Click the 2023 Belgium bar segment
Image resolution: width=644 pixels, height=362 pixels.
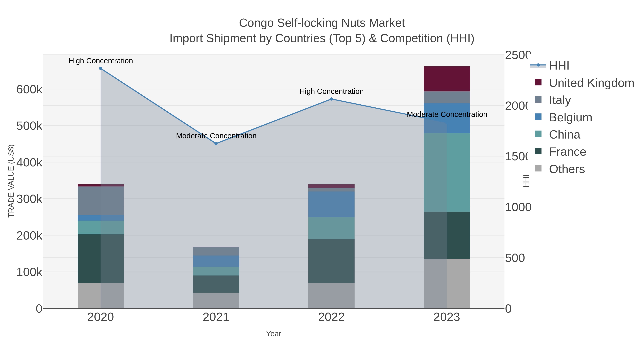[x=447, y=118]
